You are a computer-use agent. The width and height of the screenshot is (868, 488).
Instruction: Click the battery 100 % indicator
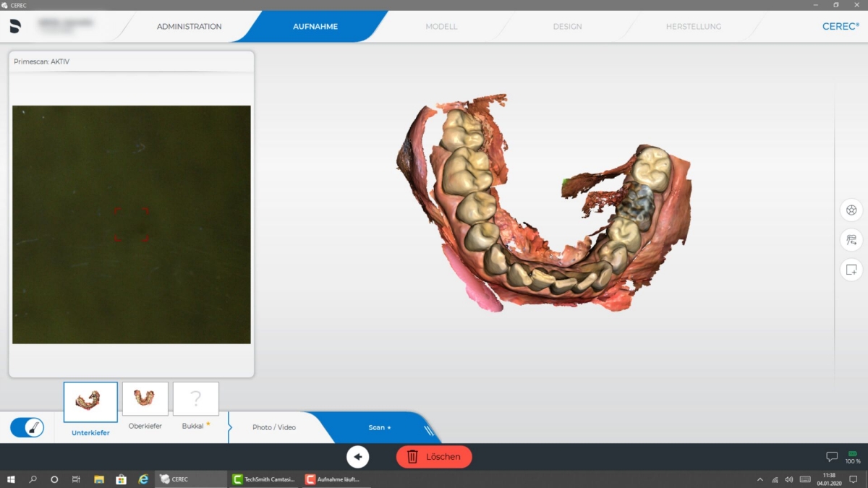[853, 457]
